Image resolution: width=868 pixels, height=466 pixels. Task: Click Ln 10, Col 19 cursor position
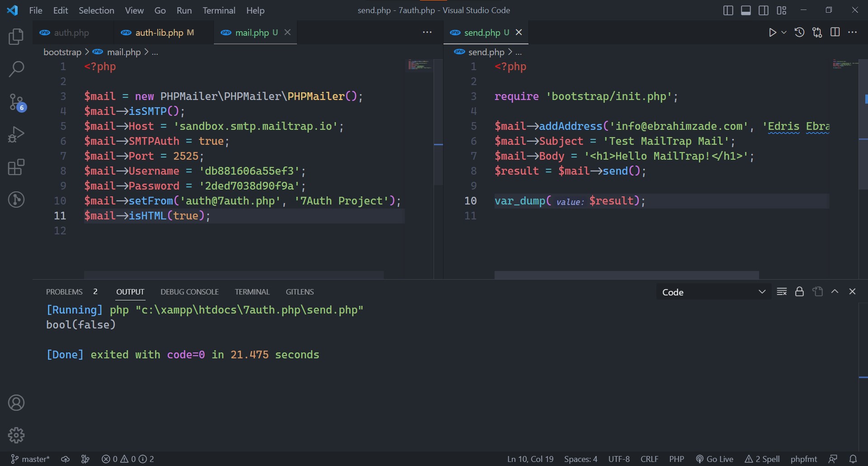pos(530,459)
